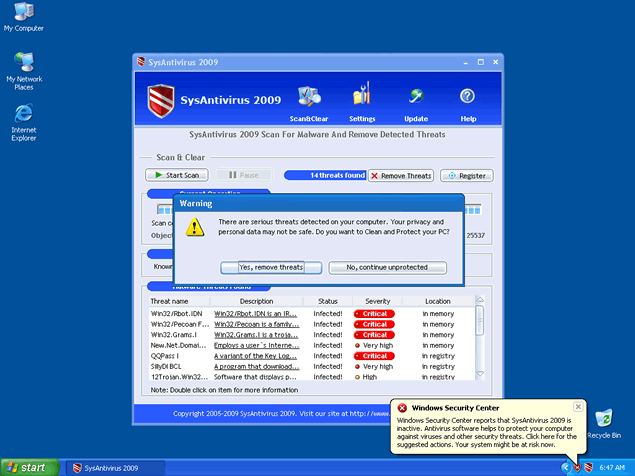Open the Settings tools icon
This screenshot has width=635, height=476.
click(x=362, y=97)
